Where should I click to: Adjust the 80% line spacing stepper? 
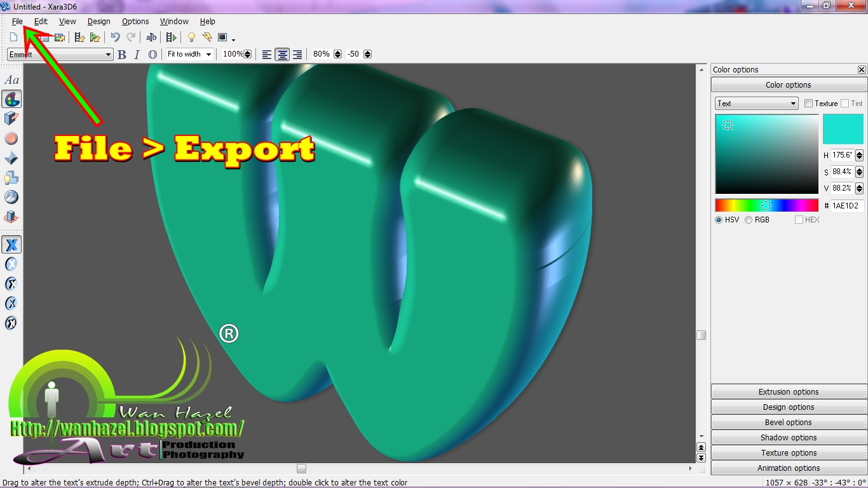pos(337,55)
